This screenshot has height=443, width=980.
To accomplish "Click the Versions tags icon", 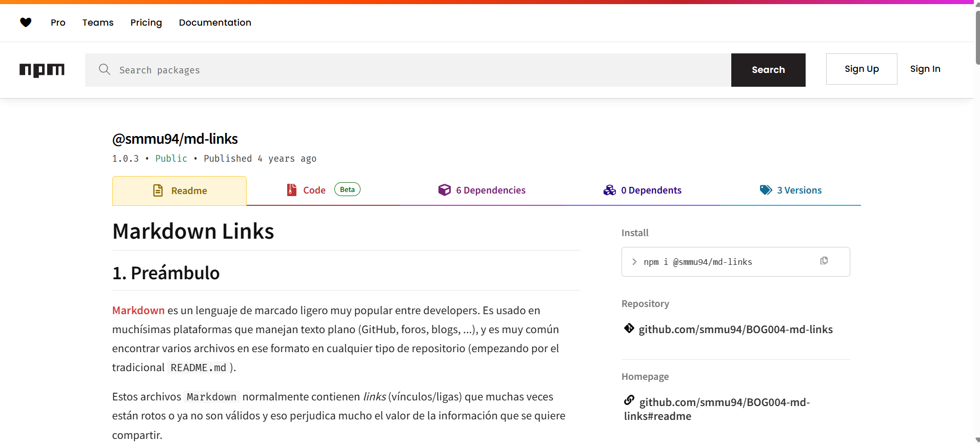I will click(x=766, y=190).
